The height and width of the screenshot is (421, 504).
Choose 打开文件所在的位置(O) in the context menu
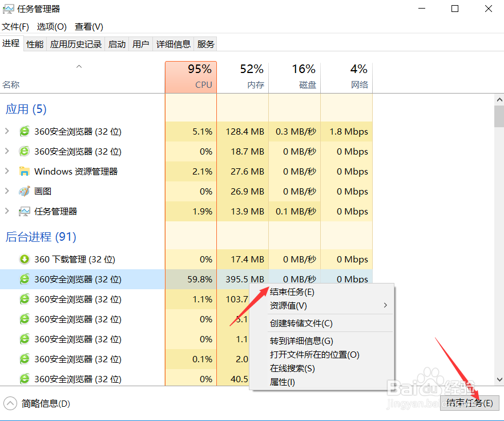click(322, 354)
